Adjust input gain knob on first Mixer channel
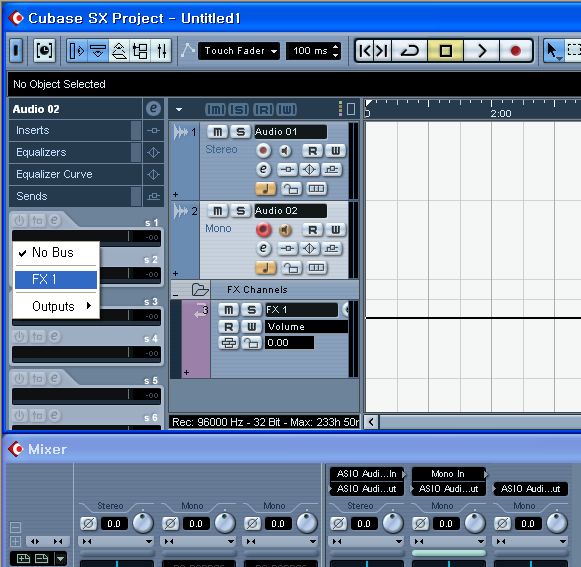The width and height of the screenshot is (581, 567). point(143,523)
